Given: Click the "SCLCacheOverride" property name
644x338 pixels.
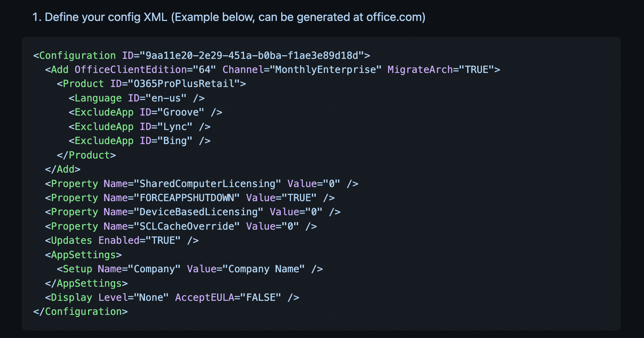Looking at the screenshot, I should tap(187, 226).
